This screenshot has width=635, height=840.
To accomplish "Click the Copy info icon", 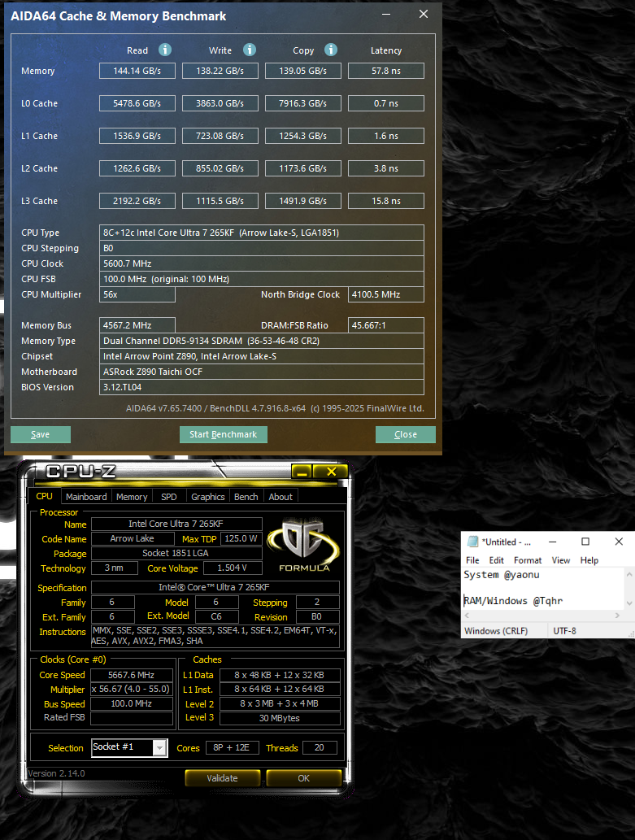I will pyautogui.click(x=331, y=50).
